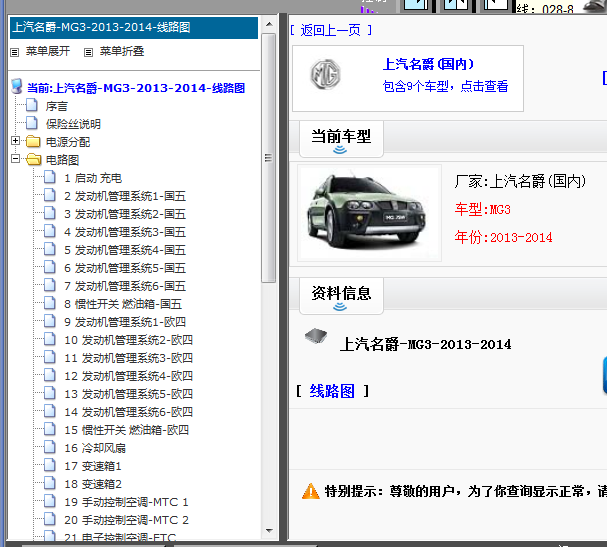Open 4 发动机管理系统3-国五

(x=125, y=232)
